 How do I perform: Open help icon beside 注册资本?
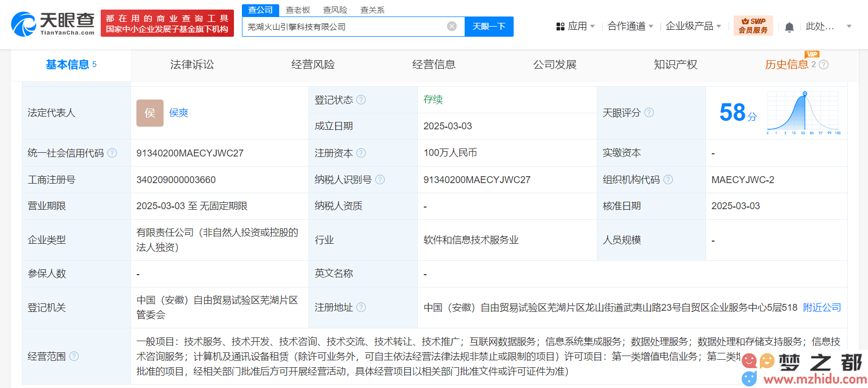pos(361,153)
